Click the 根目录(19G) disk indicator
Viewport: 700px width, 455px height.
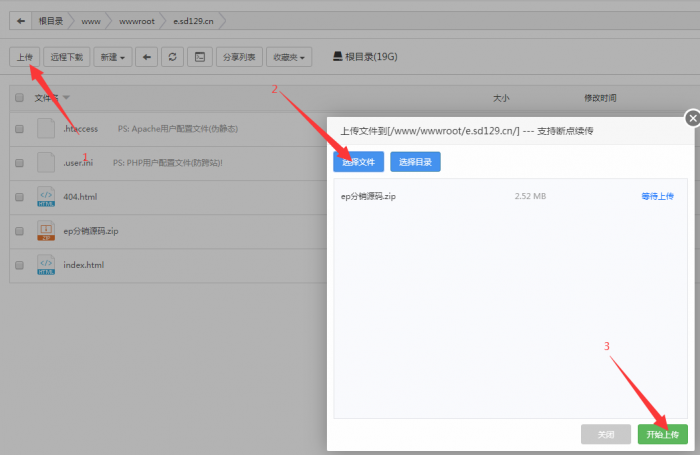(x=365, y=57)
